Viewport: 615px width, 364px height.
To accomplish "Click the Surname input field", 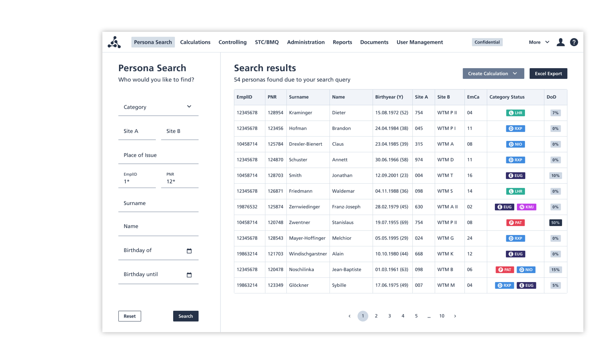I will (x=158, y=203).
